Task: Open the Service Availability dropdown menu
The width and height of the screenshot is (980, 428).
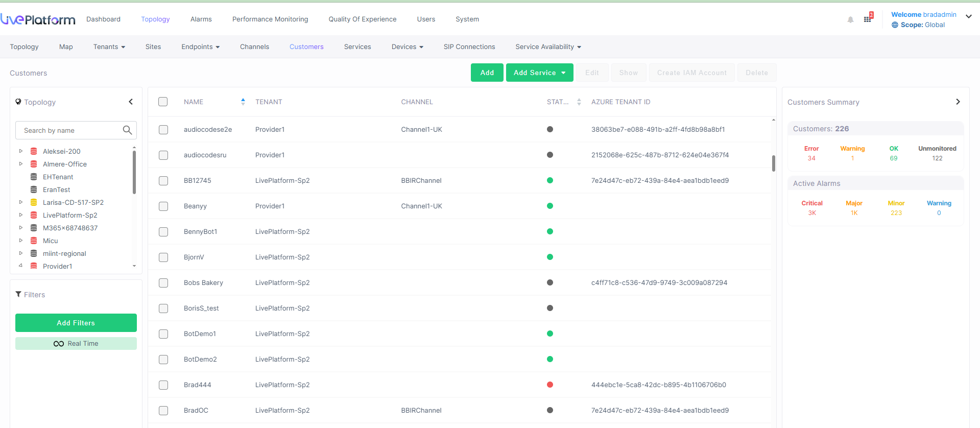Action: (x=548, y=47)
